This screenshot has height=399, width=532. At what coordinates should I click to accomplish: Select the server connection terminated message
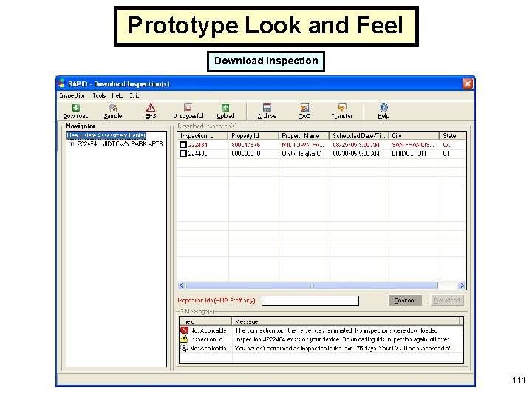point(336,330)
